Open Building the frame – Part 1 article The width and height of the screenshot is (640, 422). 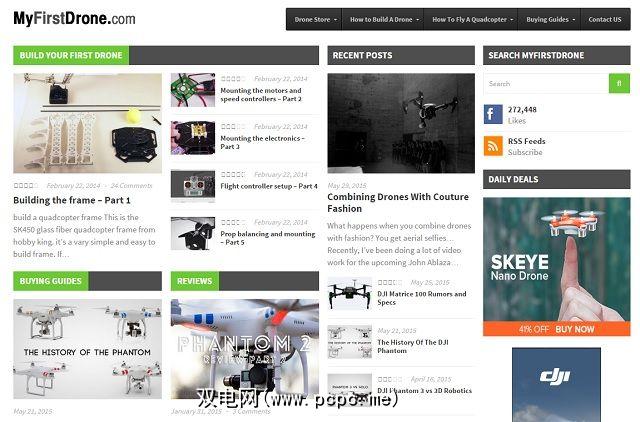click(x=72, y=200)
